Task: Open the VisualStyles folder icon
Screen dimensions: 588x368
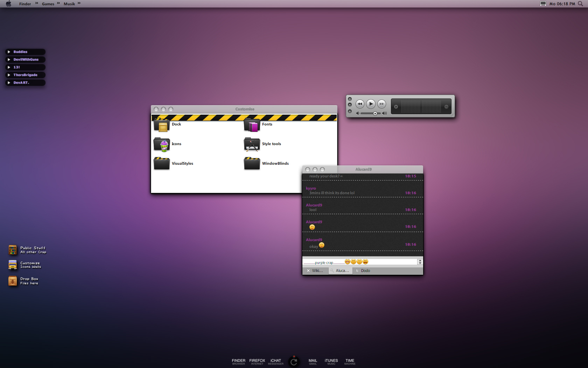Action: click(x=162, y=163)
